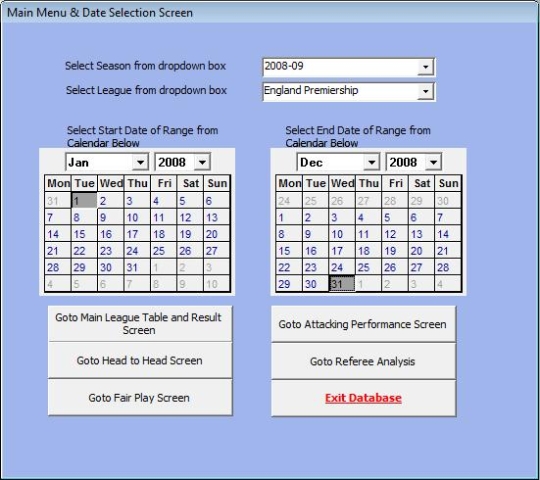
Task: Select January 6 in the start calendar
Action: point(217,200)
